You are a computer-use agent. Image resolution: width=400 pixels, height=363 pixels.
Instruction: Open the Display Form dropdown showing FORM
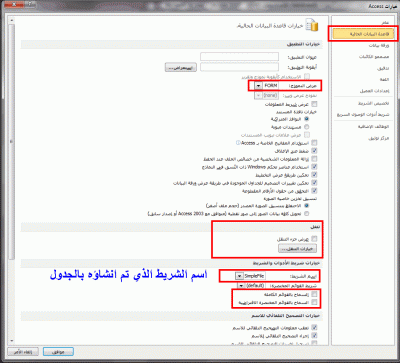pos(258,86)
